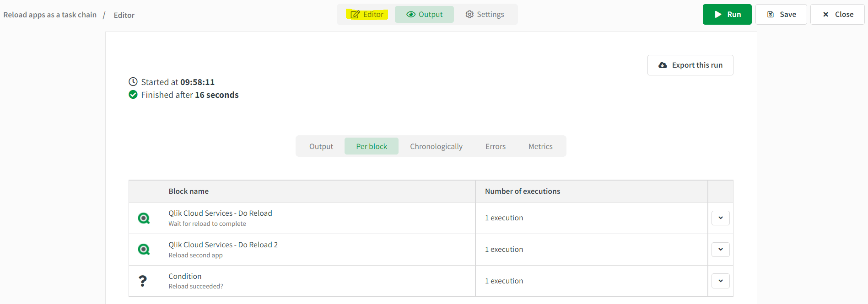Click the question mark Condition block icon
This screenshot has width=868, height=304.
click(x=143, y=281)
